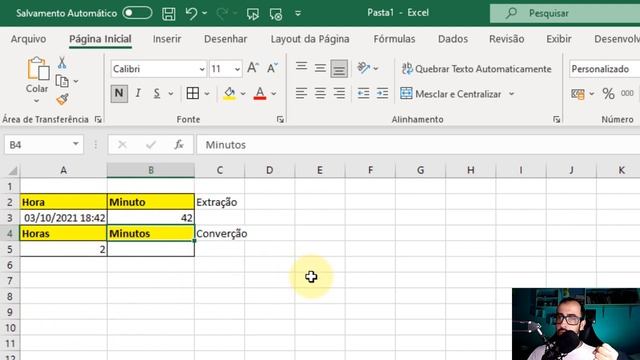Click the Cut scissors icon
Image resolution: width=640 pixels, height=360 pixels.
click(62, 62)
